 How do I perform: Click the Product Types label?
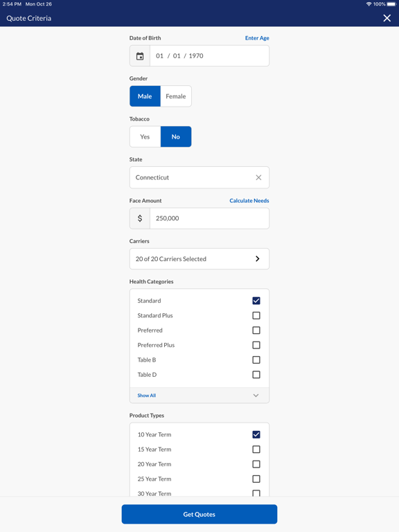point(147,416)
